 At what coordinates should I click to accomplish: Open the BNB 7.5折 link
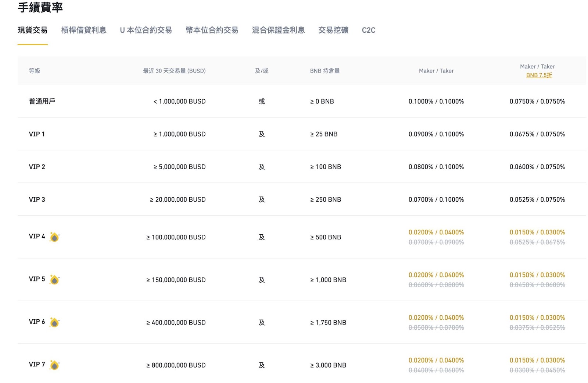pyautogui.click(x=539, y=75)
